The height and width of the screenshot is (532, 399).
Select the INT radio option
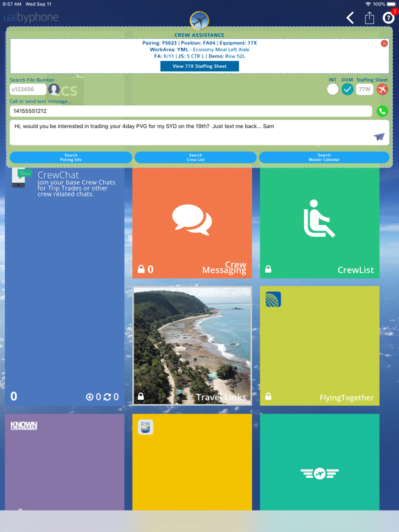click(332, 89)
